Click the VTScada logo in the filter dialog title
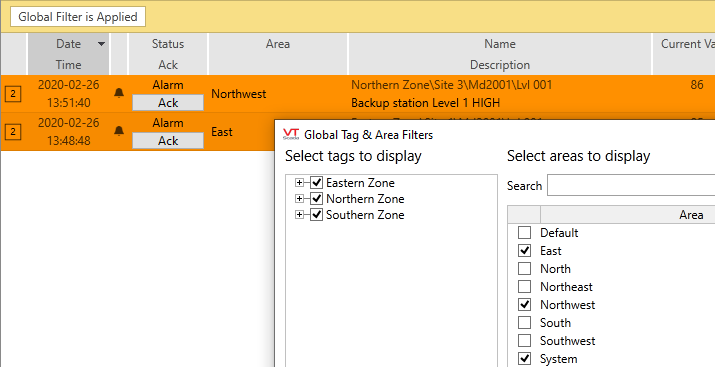 pyautogui.click(x=291, y=134)
